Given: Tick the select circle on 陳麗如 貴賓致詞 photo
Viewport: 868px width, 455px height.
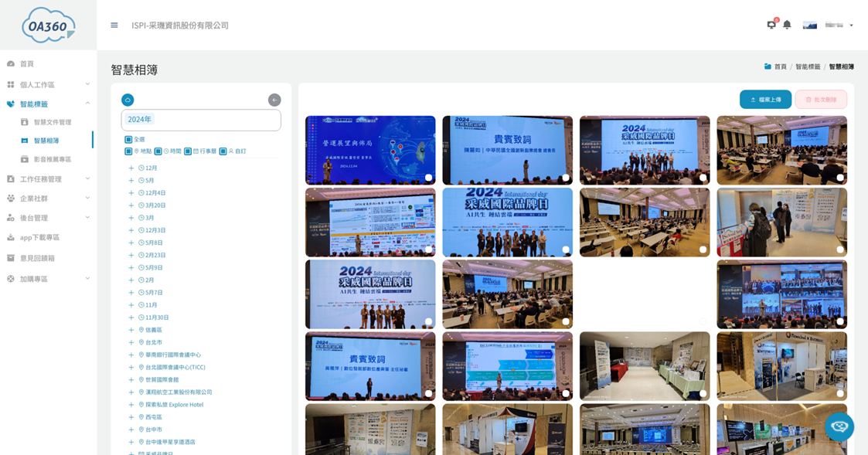Looking at the screenshot, I should [x=565, y=178].
